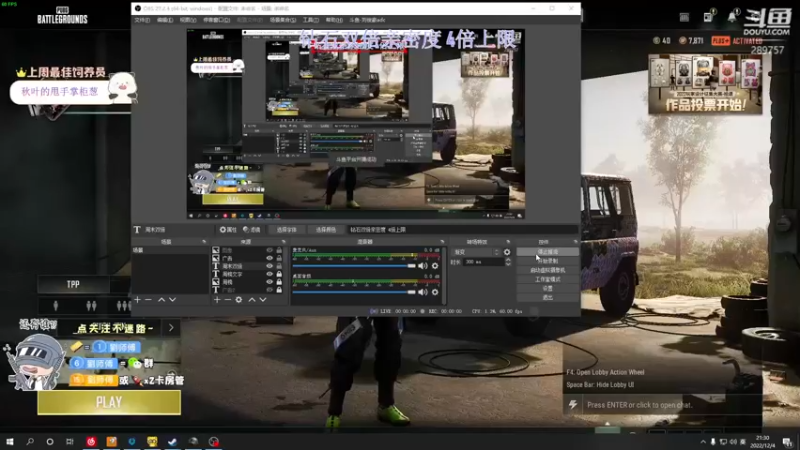Screen dimensions: 800x450
Task: Toggle visibility eye of last source row
Action: pyautogui.click(x=269, y=290)
